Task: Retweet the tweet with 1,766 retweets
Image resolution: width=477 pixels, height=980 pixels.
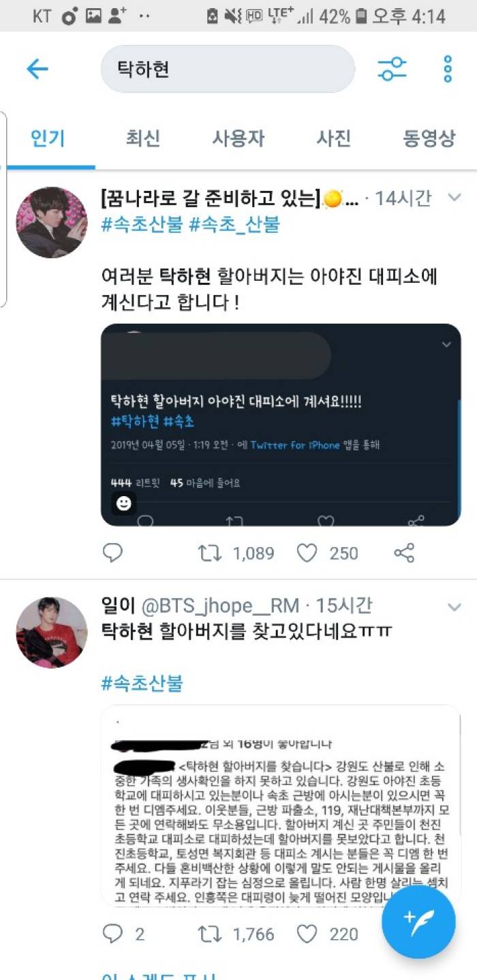Action: [x=211, y=933]
